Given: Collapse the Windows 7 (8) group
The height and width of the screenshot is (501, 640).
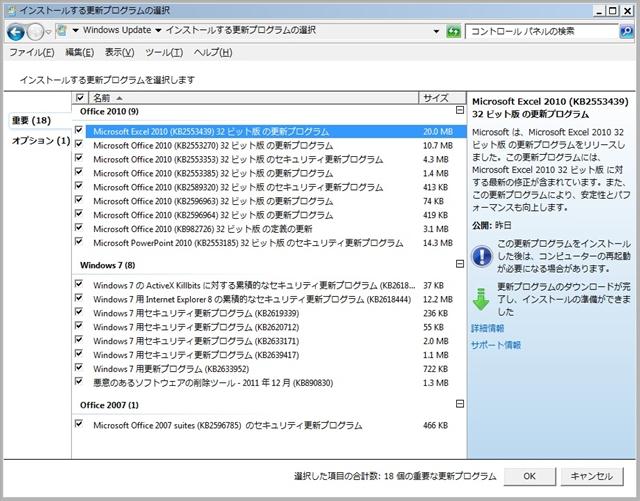Looking at the screenshot, I should (x=460, y=264).
